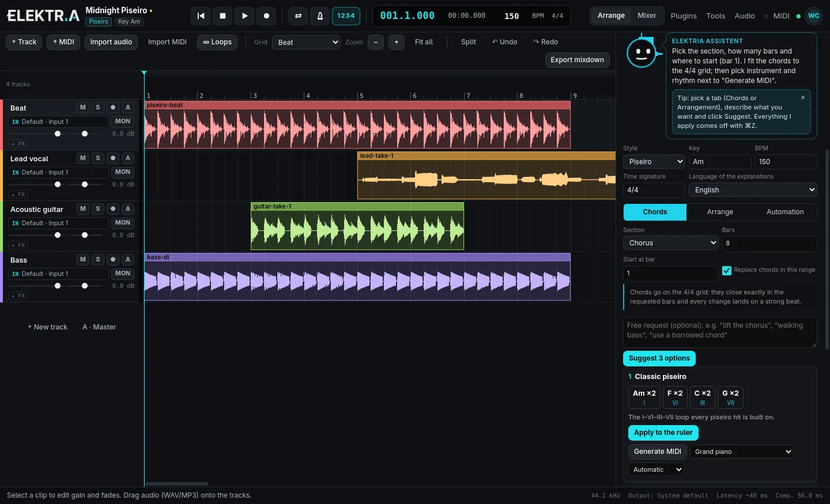Select the guitar-take-1 clip
830x504 pixels.
point(357,226)
